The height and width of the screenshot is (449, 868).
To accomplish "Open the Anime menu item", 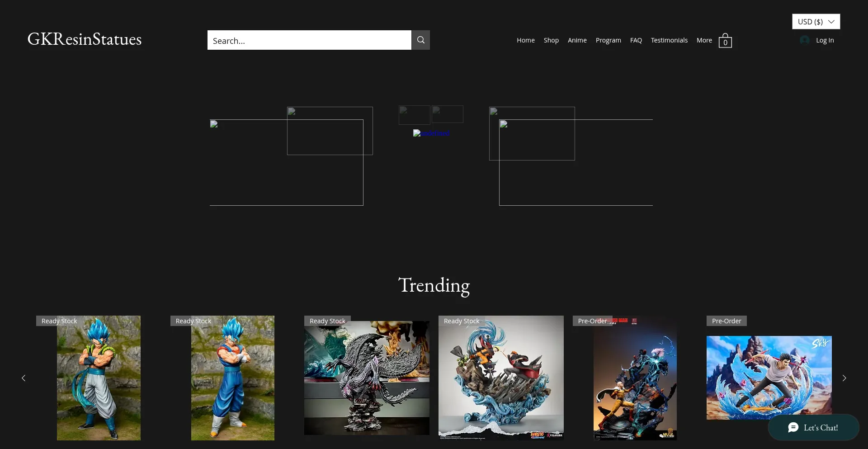I will tap(577, 40).
